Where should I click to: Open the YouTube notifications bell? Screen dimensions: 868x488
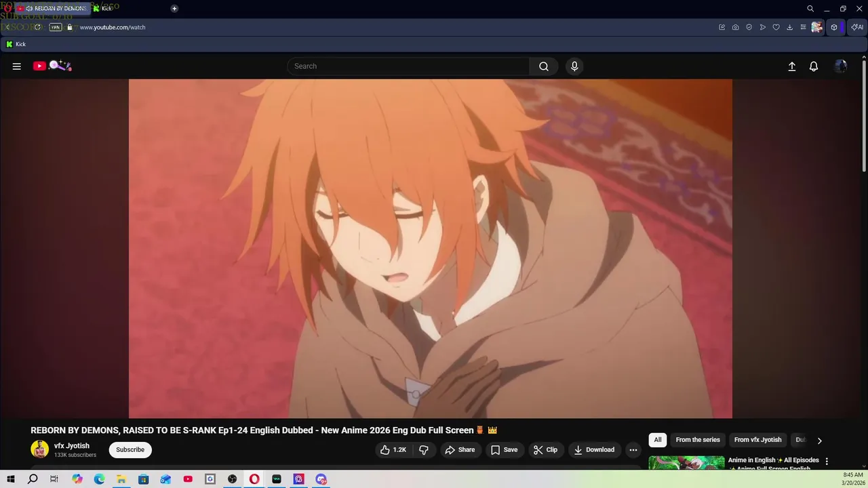[x=814, y=66]
